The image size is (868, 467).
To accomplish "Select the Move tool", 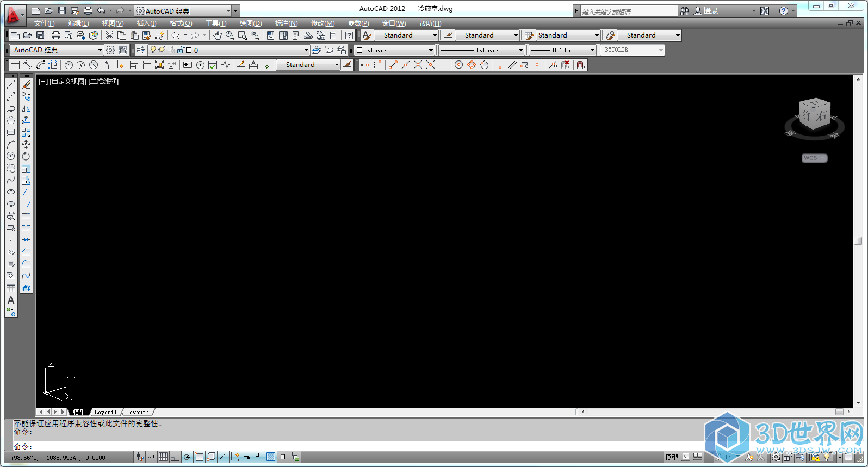I will tap(26, 144).
